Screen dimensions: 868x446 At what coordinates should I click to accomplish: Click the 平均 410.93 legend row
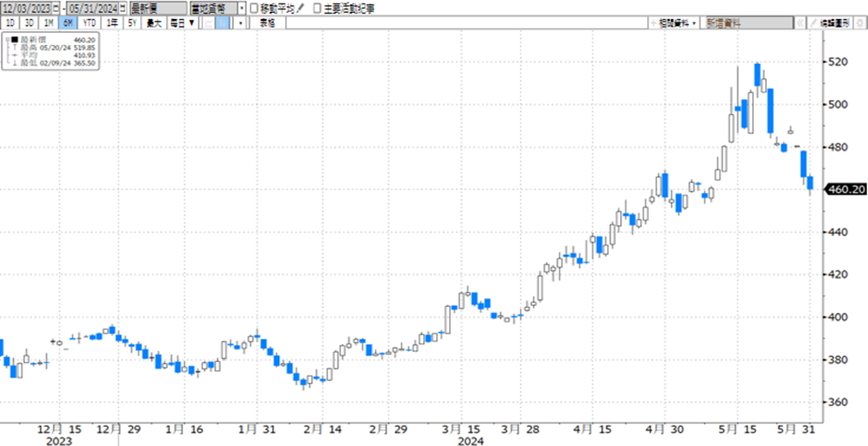click(54, 55)
